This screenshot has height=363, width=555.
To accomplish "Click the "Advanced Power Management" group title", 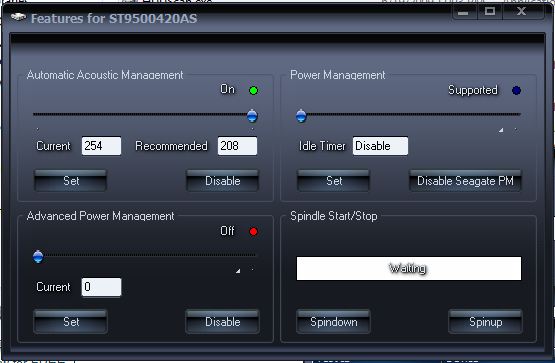I will click(101, 216).
